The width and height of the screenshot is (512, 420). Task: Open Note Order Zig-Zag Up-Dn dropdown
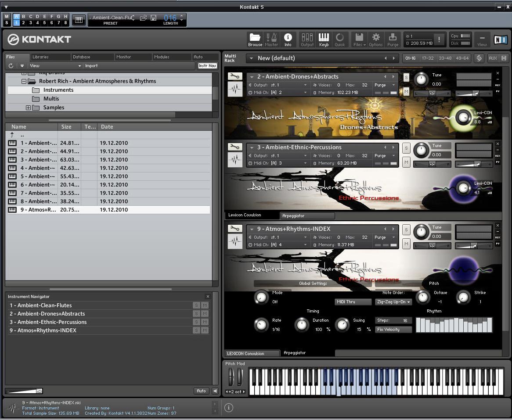tap(393, 302)
